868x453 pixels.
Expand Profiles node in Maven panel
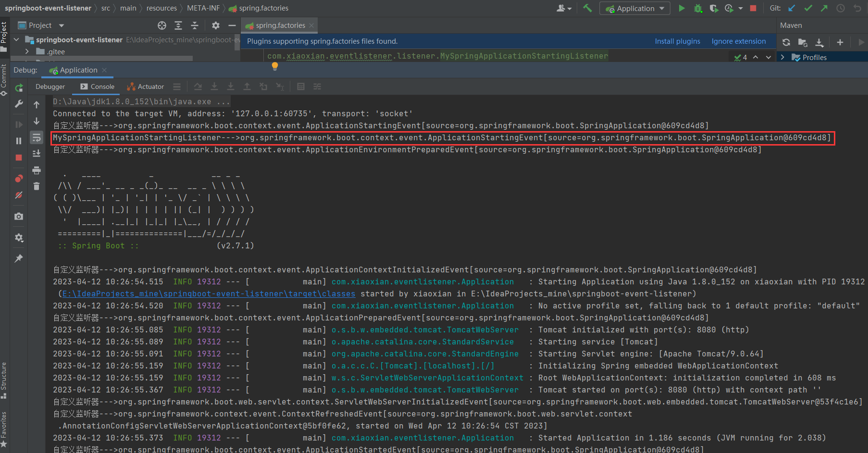(782, 57)
